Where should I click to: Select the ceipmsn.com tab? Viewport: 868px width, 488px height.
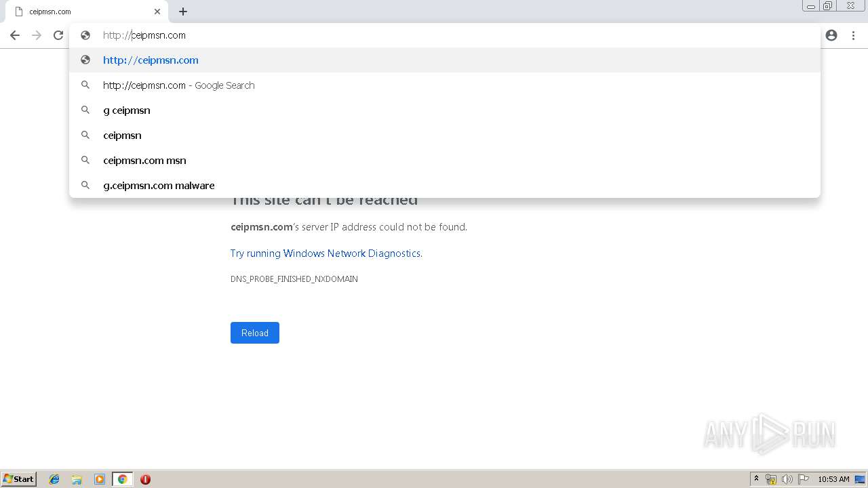coord(85,12)
